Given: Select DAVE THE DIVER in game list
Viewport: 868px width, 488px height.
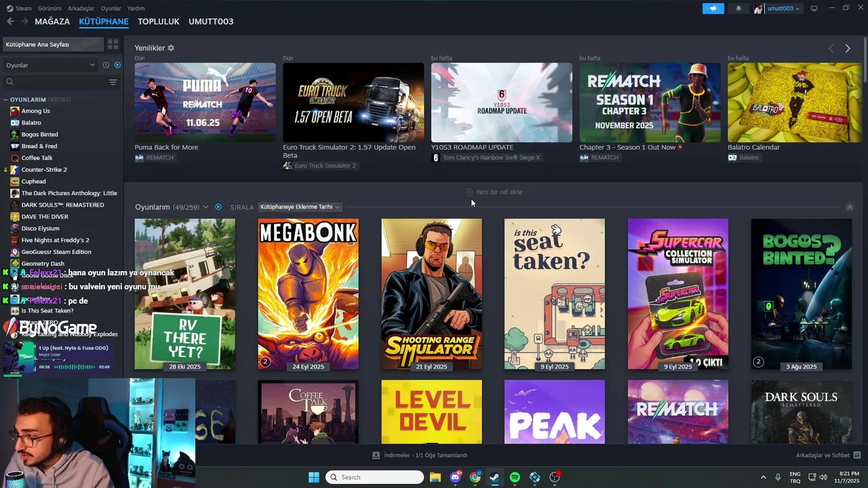Looking at the screenshot, I should [x=44, y=217].
